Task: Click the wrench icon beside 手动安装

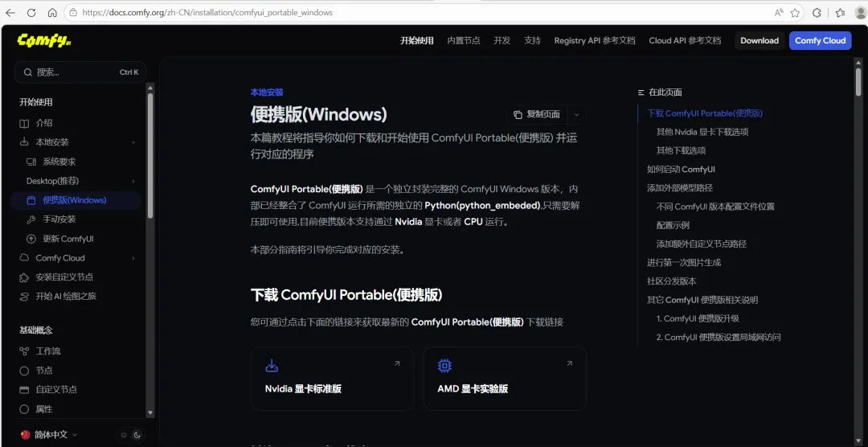Action: [31, 219]
